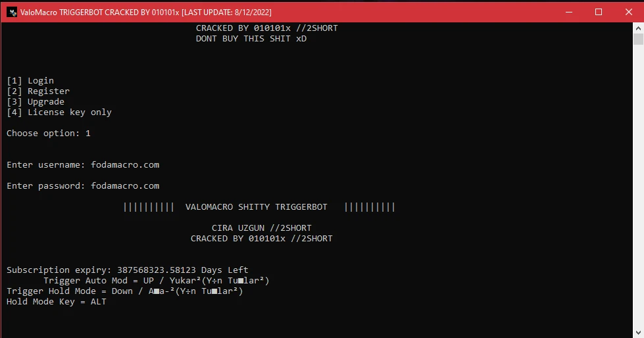This screenshot has width=644, height=338.
Task: Click the console app icon in title bar
Action: tap(12, 12)
